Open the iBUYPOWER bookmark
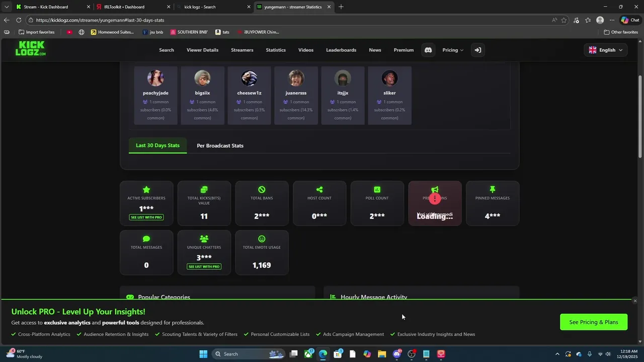This screenshot has width=644, height=362. tap(258, 32)
